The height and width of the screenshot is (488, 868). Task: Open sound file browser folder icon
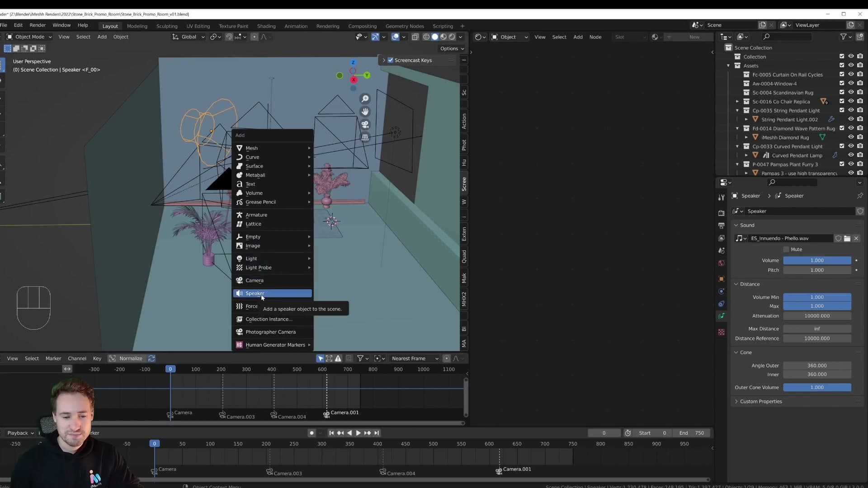pyautogui.click(x=847, y=239)
